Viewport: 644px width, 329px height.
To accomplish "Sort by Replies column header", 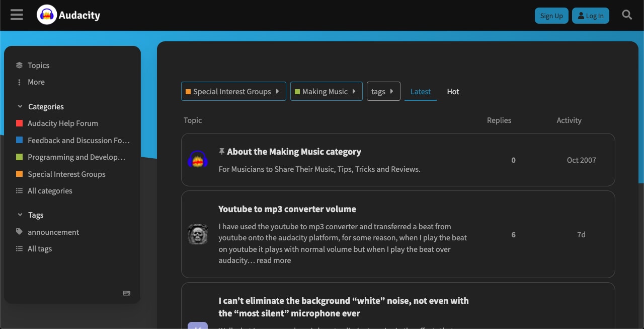I will (x=499, y=120).
